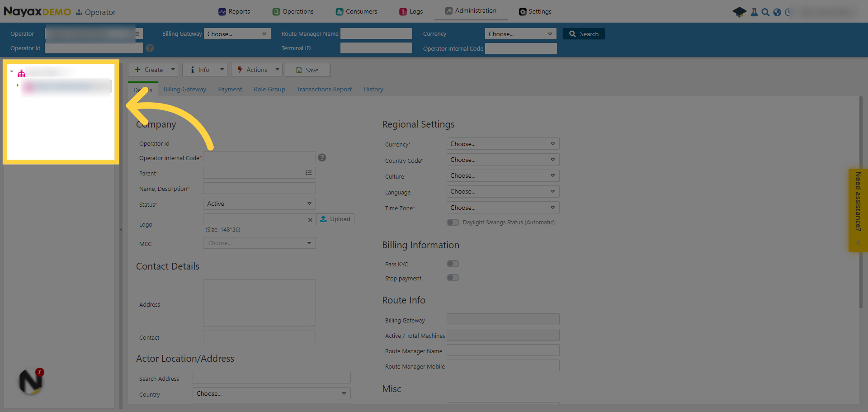The height and width of the screenshot is (412, 868).
Task: Open the Info button dropdown arrow
Action: pos(222,70)
